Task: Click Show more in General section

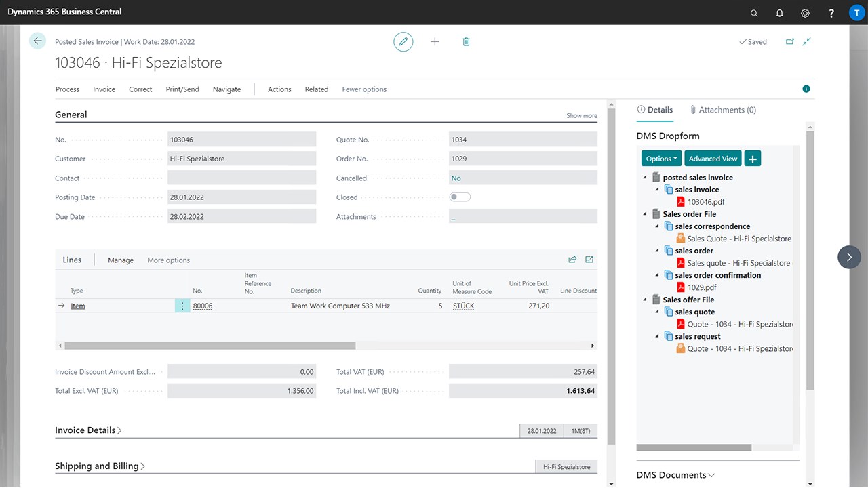Action: coord(582,116)
